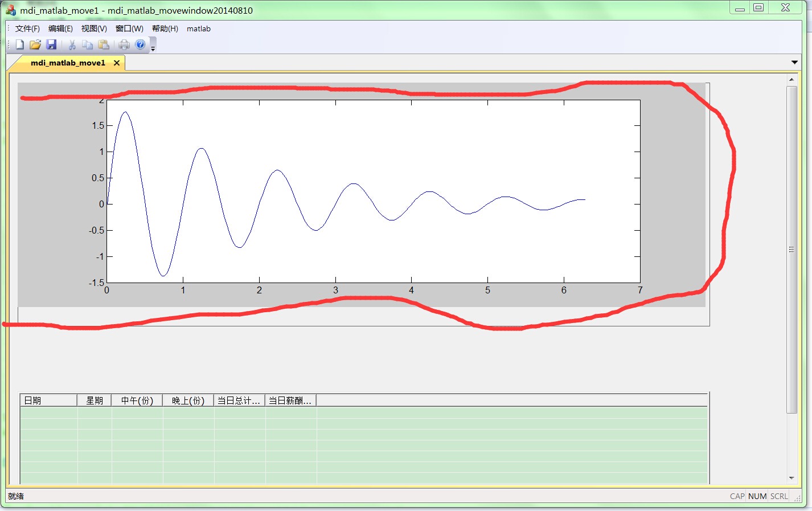812x511 pixels.
Task: Open the matlab menu
Action: [x=198, y=28]
